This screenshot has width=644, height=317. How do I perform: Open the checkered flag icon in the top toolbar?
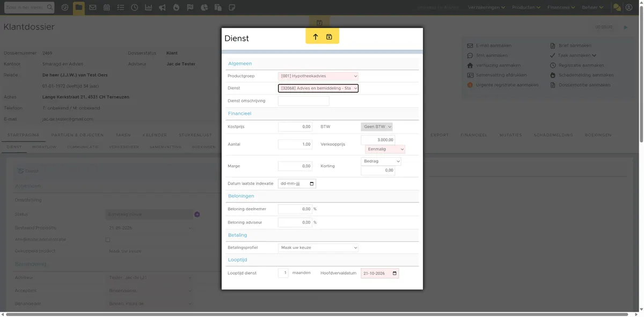point(190,8)
